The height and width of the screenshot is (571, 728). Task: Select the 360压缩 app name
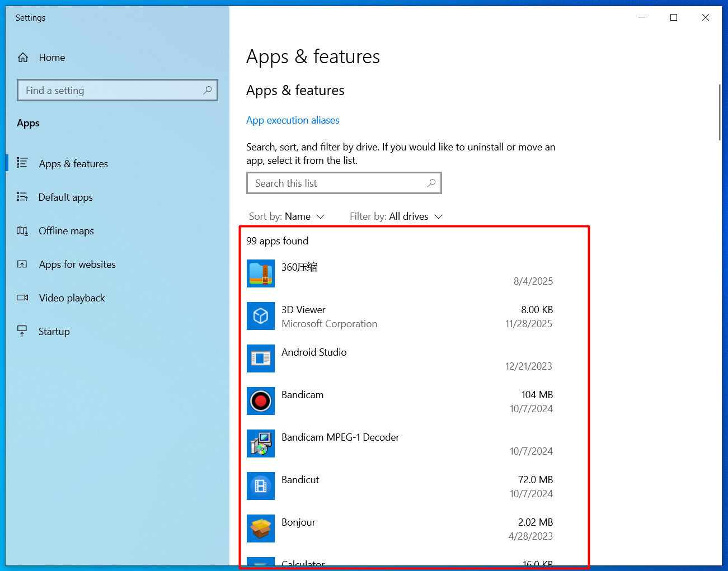coord(299,267)
